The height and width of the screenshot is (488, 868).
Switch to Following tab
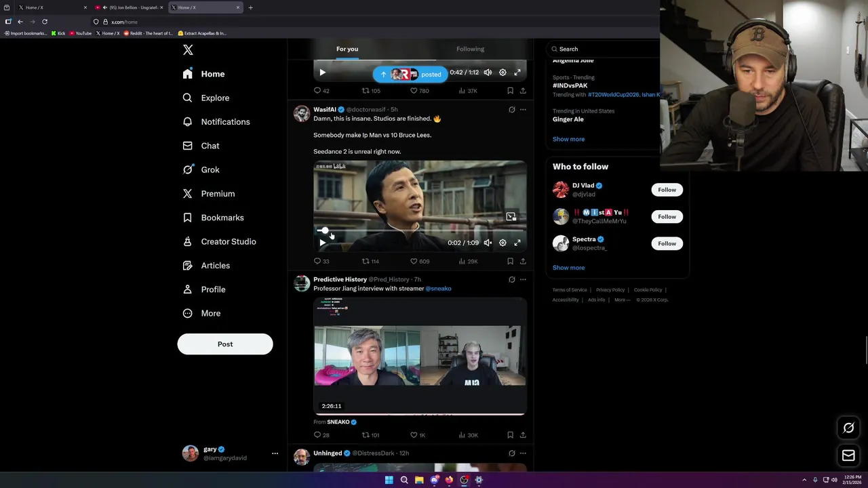[x=470, y=49]
